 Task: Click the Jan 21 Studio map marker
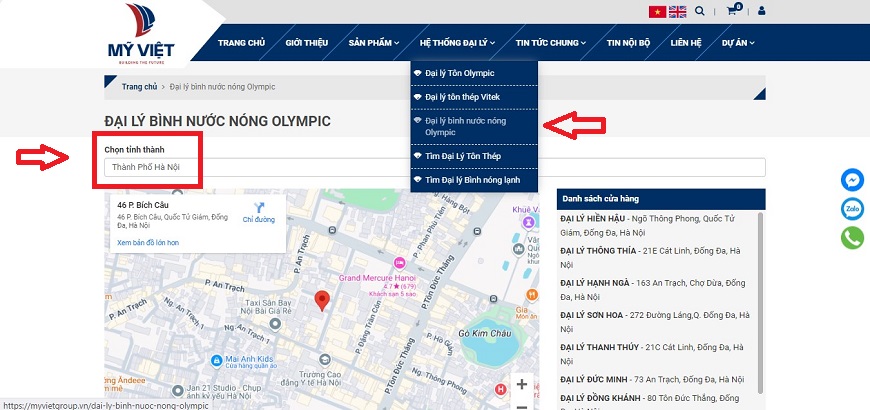(x=178, y=391)
